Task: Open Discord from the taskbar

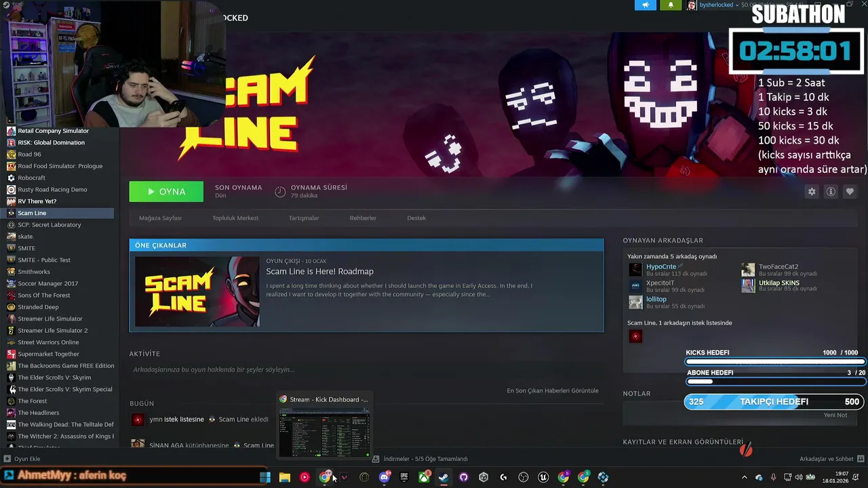Action: (384, 477)
